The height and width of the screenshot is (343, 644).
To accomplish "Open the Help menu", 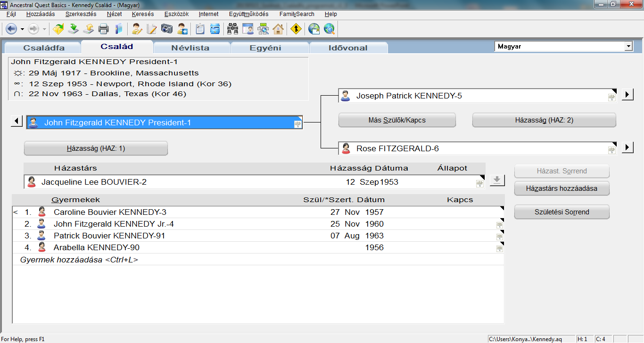I will pyautogui.click(x=331, y=14).
